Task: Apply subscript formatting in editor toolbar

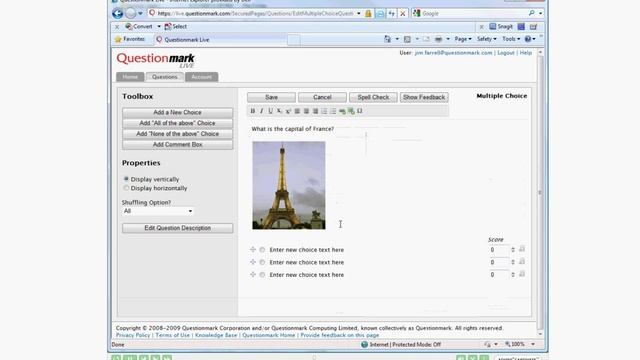Action: pyautogui.click(x=279, y=111)
